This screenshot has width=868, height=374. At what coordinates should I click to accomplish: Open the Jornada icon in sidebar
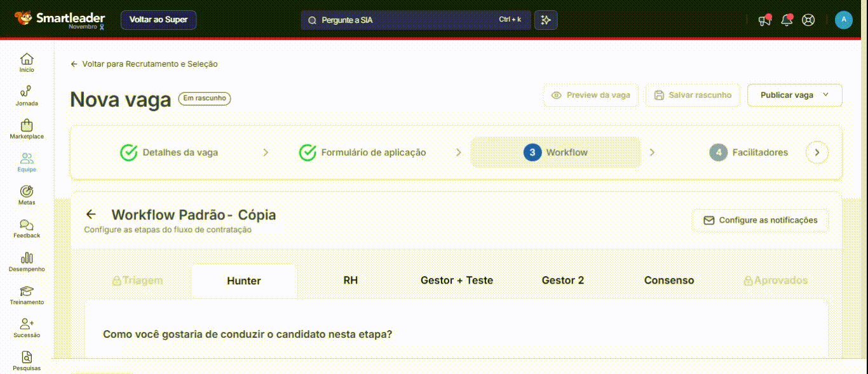coord(27,92)
